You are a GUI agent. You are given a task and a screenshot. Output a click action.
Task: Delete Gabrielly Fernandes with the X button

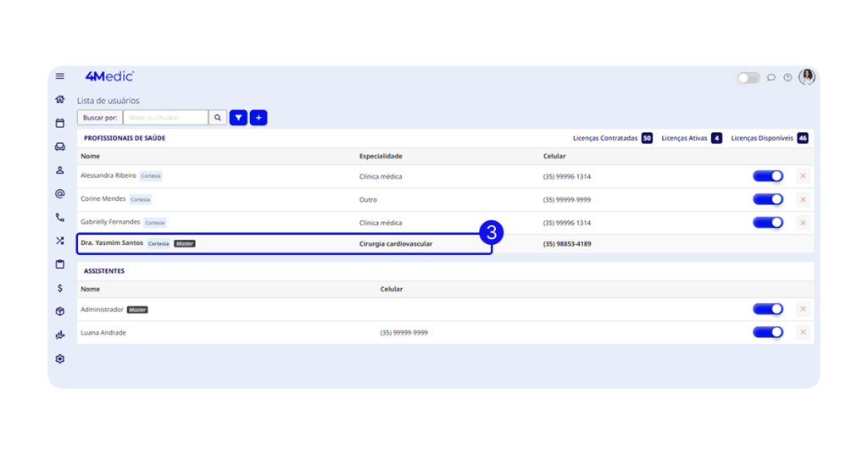803,223
